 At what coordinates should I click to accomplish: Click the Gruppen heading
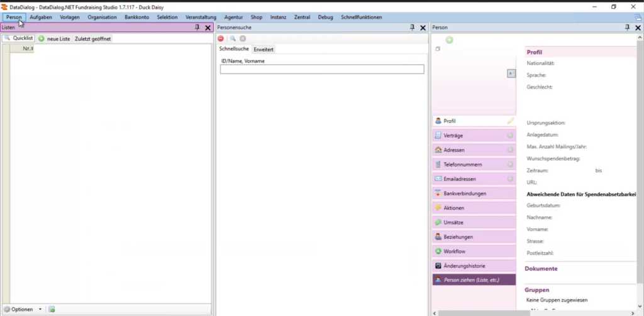click(x=537, y=290)
